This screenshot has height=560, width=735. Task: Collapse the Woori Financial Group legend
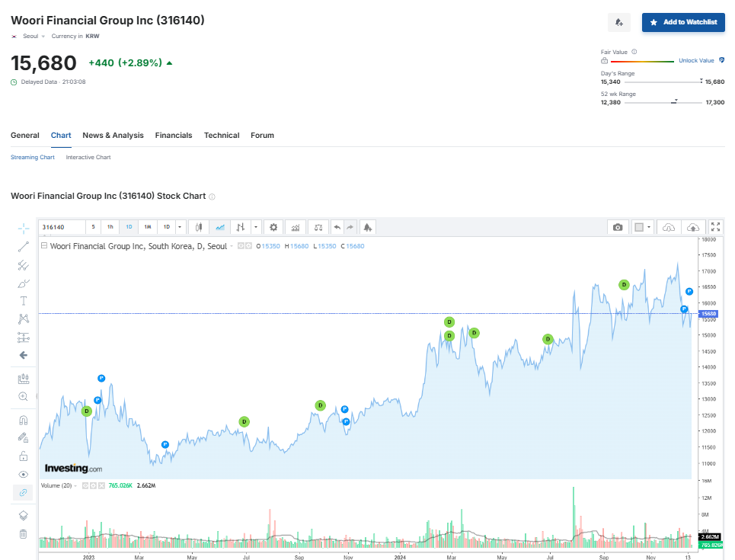(x=44, y=245)
